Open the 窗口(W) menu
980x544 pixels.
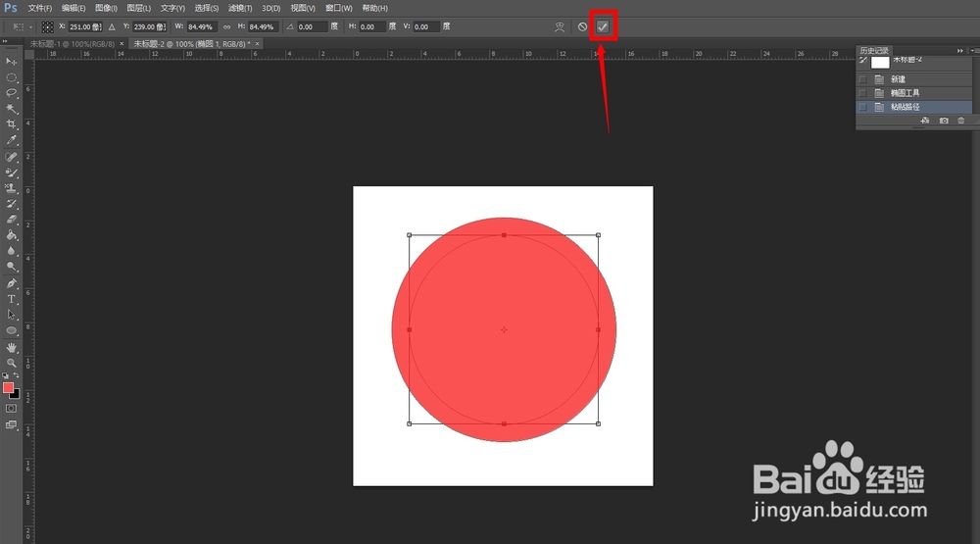point(339,8)
